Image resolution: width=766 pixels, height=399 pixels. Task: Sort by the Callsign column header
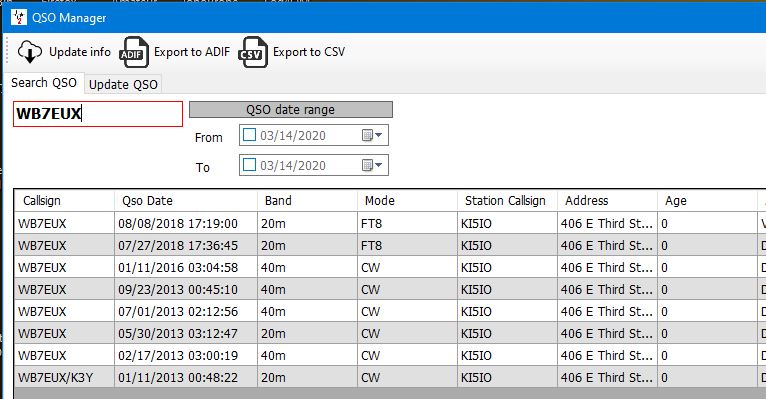click(x=64, y=201)
